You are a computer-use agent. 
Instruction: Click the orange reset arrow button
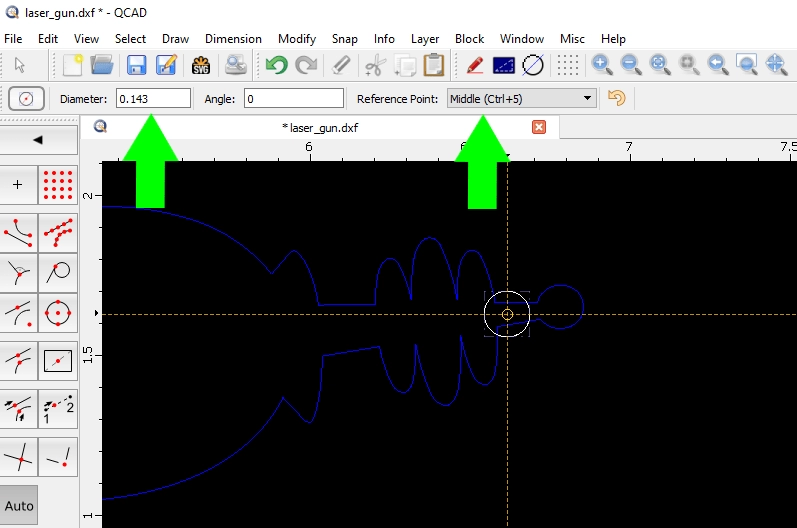pyautogui.click(x=616, y=98)
